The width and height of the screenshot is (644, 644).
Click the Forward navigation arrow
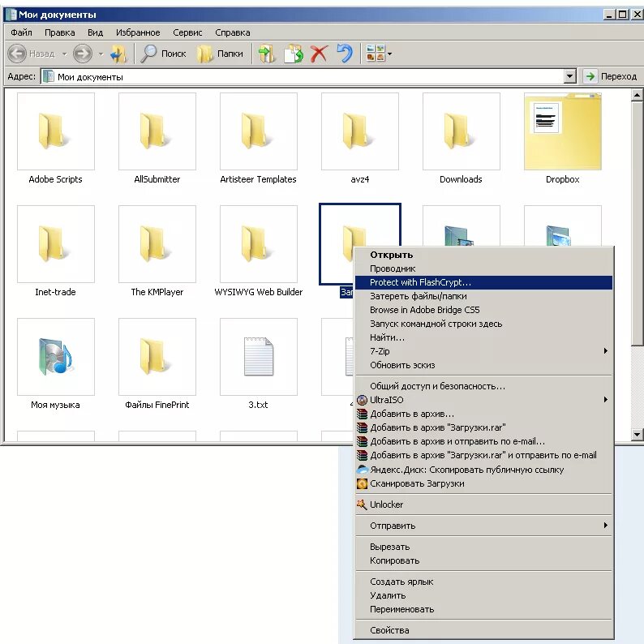click(83, 54)
